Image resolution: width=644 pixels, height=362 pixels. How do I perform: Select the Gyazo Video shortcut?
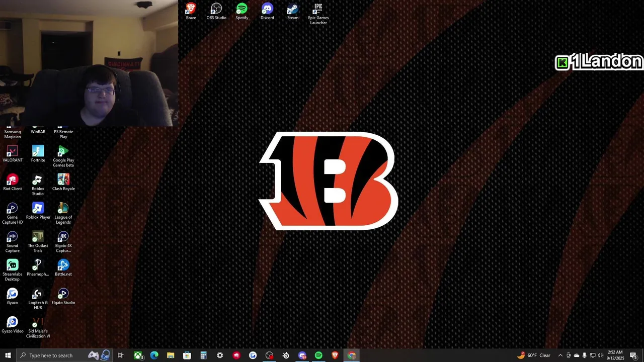(13, 325)
